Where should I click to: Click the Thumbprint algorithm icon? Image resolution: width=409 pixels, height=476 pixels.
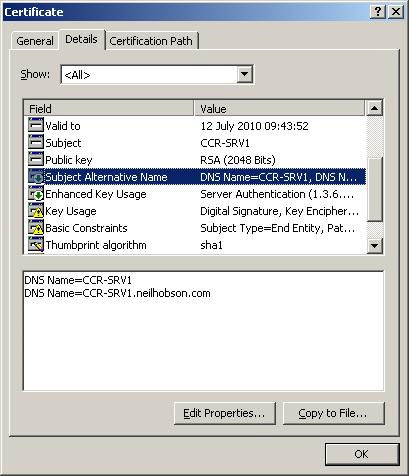(x=36, y=245)
